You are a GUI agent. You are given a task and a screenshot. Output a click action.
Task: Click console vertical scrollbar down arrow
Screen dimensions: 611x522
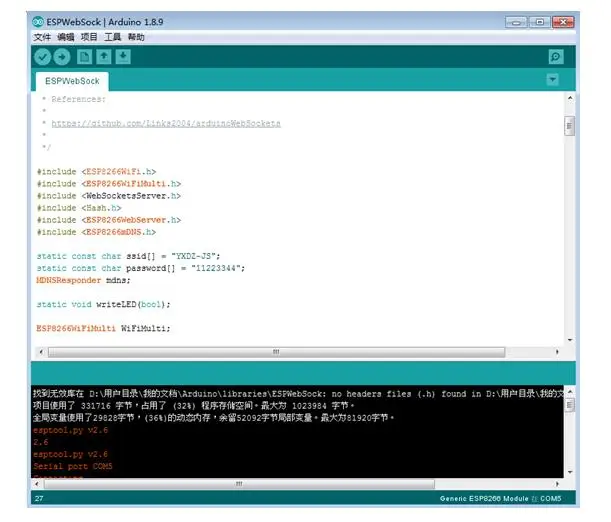(x=570, y=472)
